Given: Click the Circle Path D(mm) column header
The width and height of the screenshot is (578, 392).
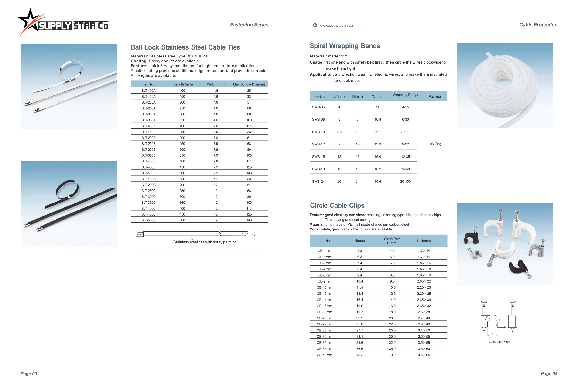Looking at the screenshot, I should 392,241.
